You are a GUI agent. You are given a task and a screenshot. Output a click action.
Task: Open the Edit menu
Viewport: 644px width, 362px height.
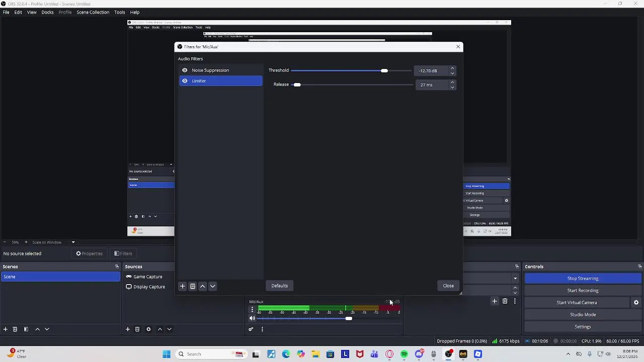click(18, 12)
